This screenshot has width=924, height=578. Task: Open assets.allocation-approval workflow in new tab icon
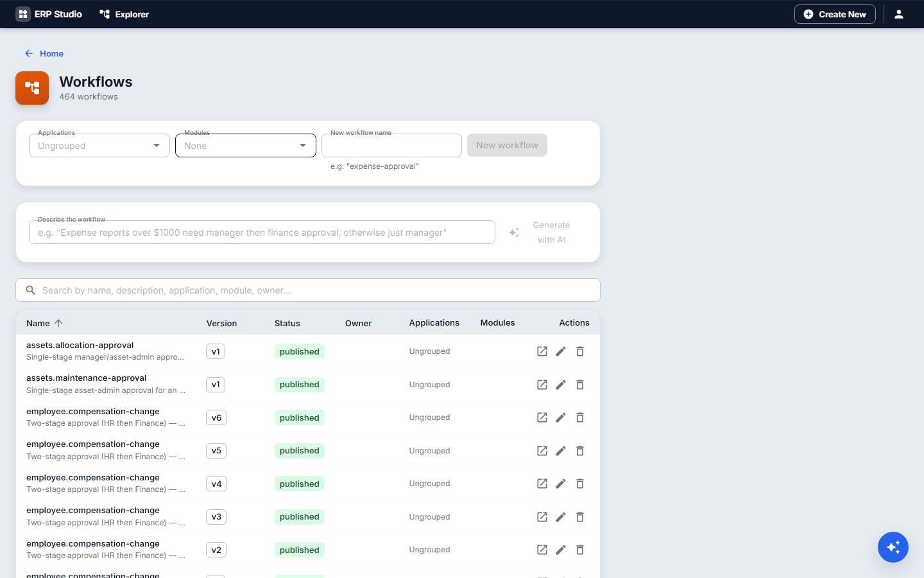point(542,351)
